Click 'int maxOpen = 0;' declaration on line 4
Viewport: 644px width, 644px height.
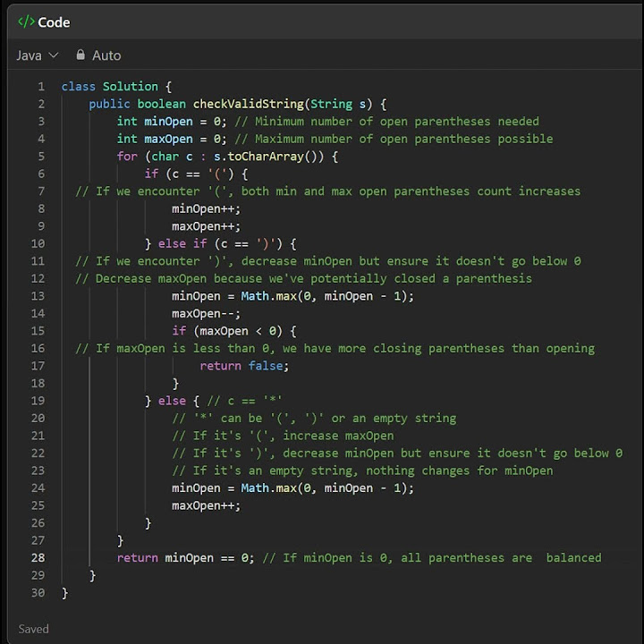tap(172, 139)
